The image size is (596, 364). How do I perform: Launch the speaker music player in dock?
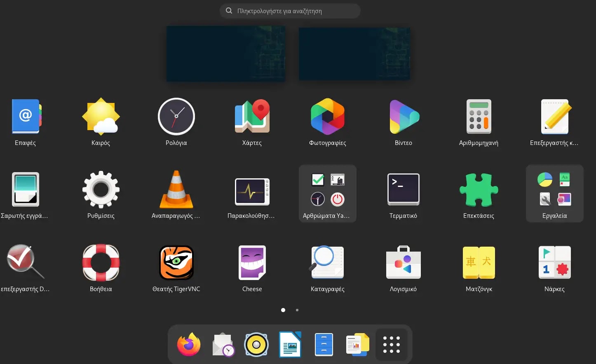[256, 344]
